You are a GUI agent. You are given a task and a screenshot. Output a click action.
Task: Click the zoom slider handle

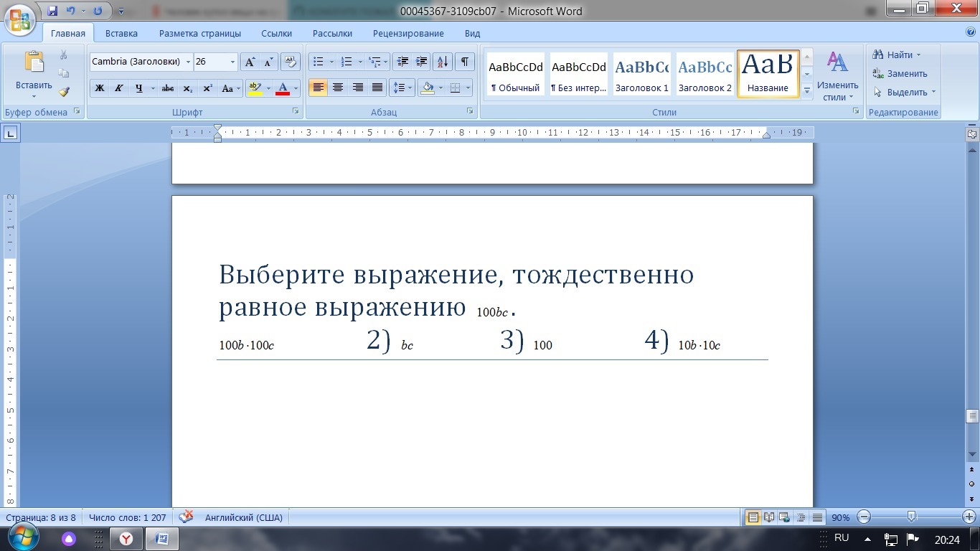coord(911,517)
